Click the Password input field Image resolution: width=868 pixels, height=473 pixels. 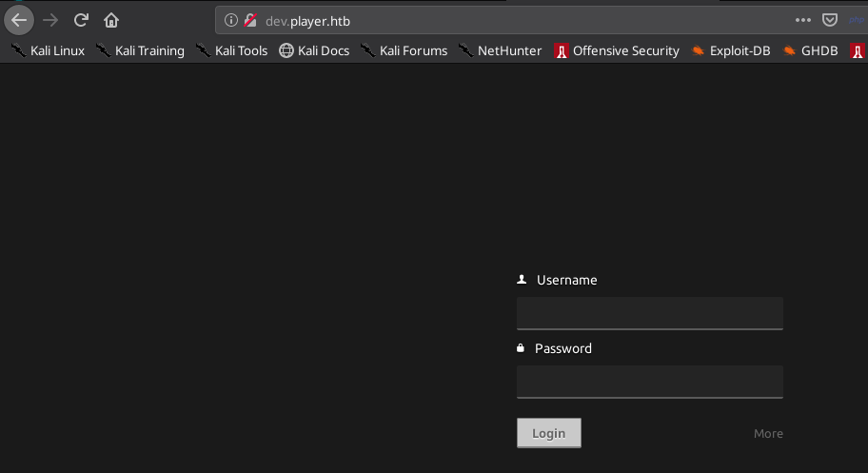(x=650, y=382)
